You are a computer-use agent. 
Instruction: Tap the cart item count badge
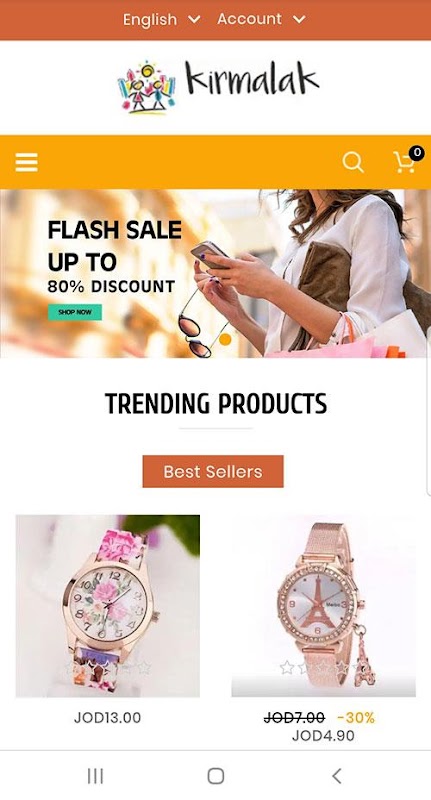pos(417,152)
